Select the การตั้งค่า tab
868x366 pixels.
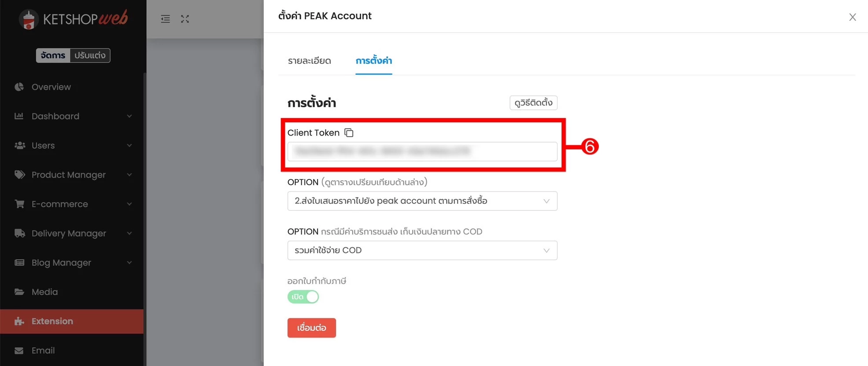coord(374,61)
